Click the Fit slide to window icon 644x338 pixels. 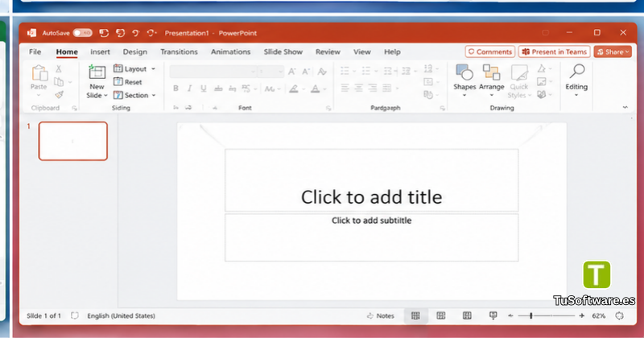(619, 315)
